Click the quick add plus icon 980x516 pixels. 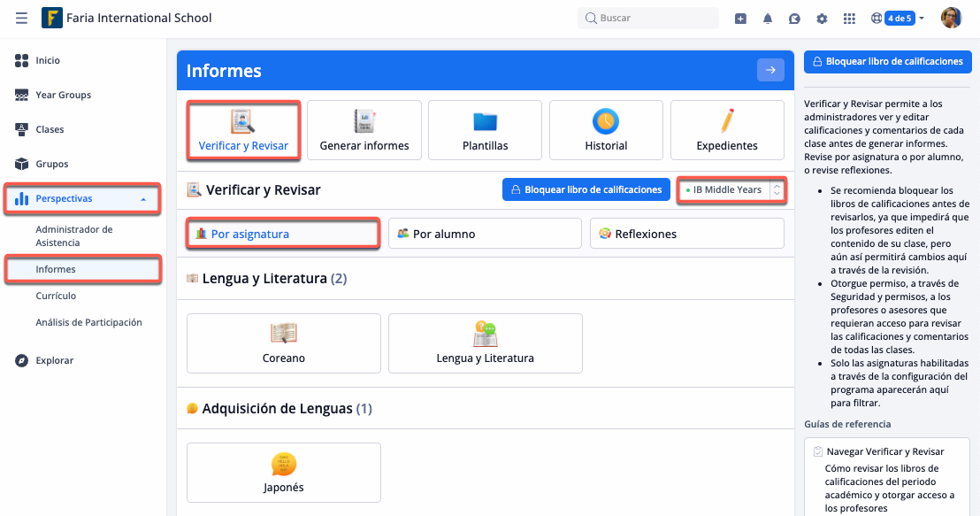(x=740, y=19)
